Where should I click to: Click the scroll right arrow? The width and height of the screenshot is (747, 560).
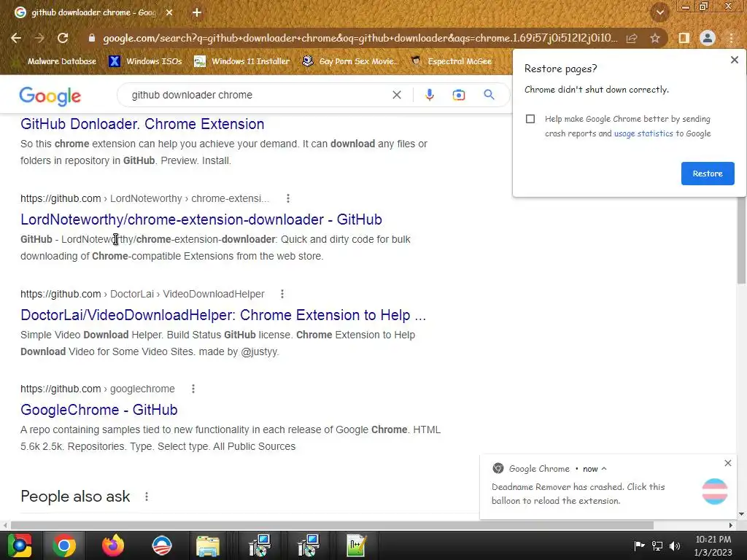(730, 525)
